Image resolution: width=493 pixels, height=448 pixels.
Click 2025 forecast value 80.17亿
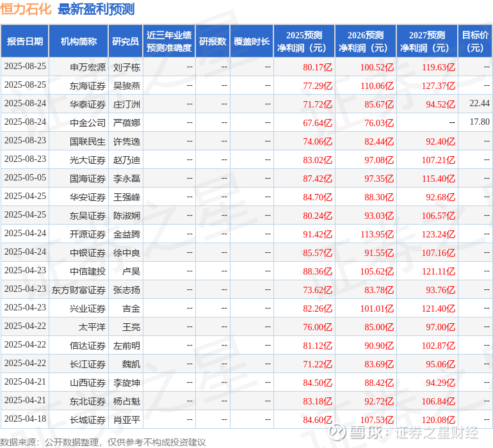point(318,67)
